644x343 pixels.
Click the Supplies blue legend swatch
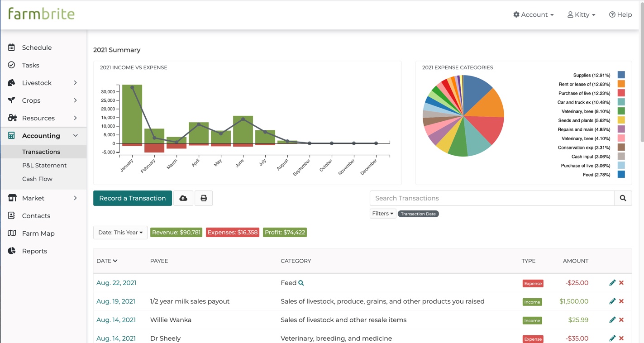click(621, 75)
